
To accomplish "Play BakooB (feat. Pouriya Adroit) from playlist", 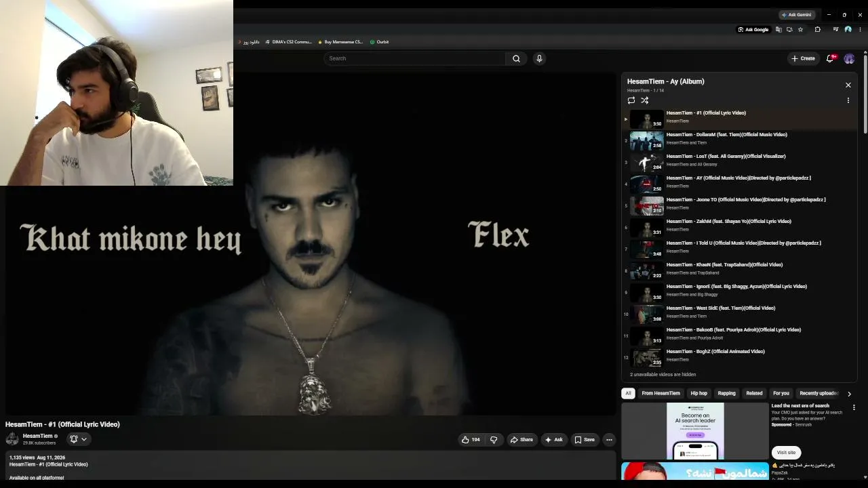I will point(741,335).
